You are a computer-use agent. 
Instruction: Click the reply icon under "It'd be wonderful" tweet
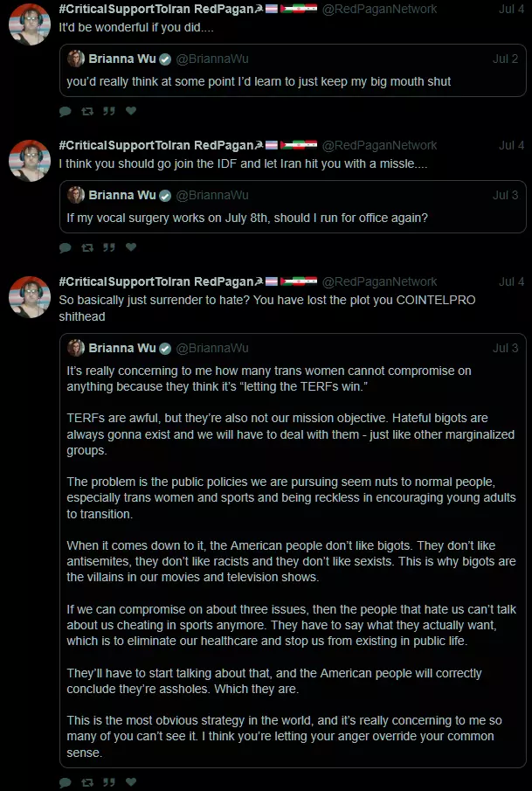pyautogui.click(x=66, y=111)
